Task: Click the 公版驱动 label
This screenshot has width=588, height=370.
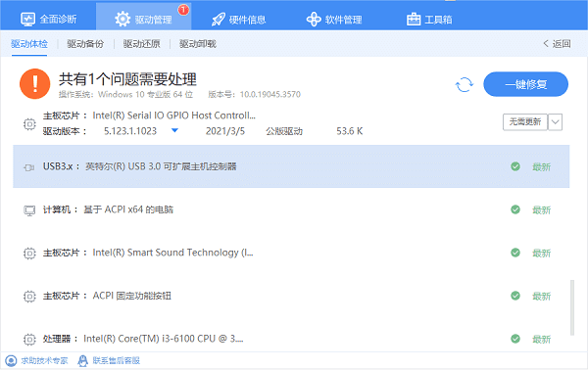Action: 284,131
